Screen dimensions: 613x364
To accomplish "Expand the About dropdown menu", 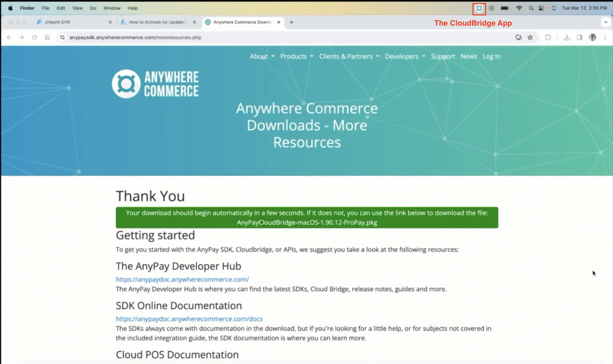I will [x=262, y=56].
